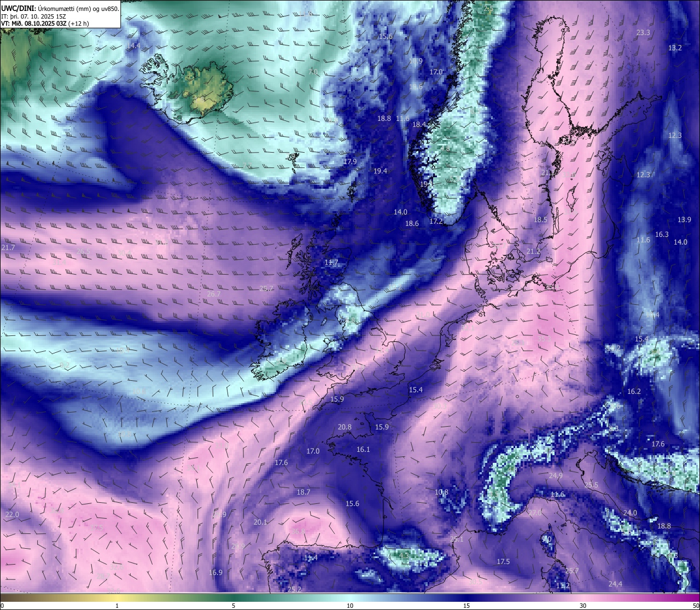Screen dimensions: 700x610
Task: Click the 20.8 value label
Action: point(345,427)
